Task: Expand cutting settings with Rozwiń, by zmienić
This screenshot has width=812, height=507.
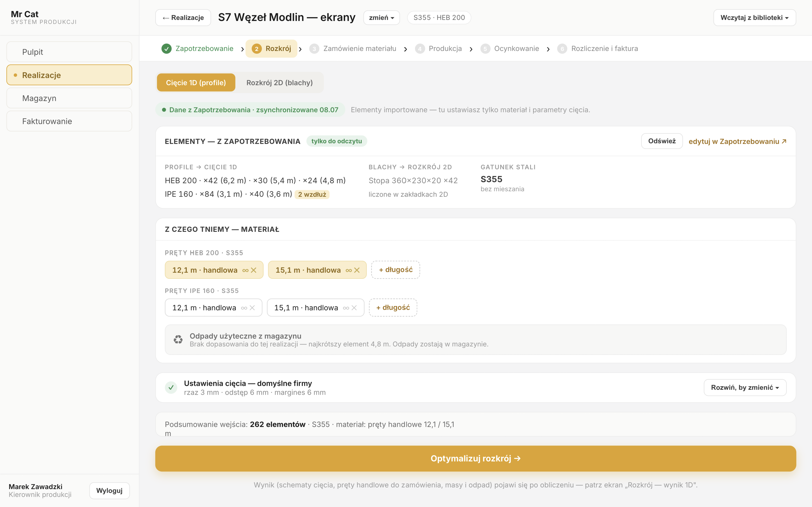Action: (x=745, y=388)
